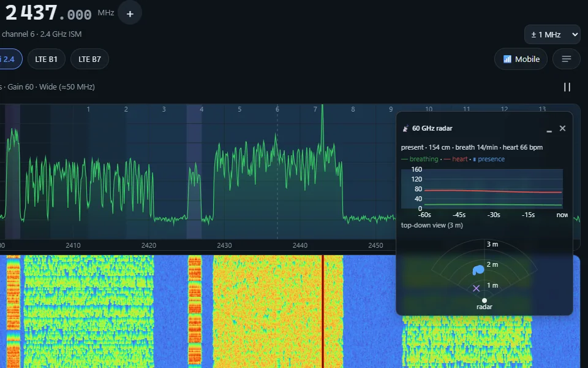The height and width of the screenshot is (368, 588).
Task: Click the blue presence blob in top-down view
Action: tap(478, 270)
